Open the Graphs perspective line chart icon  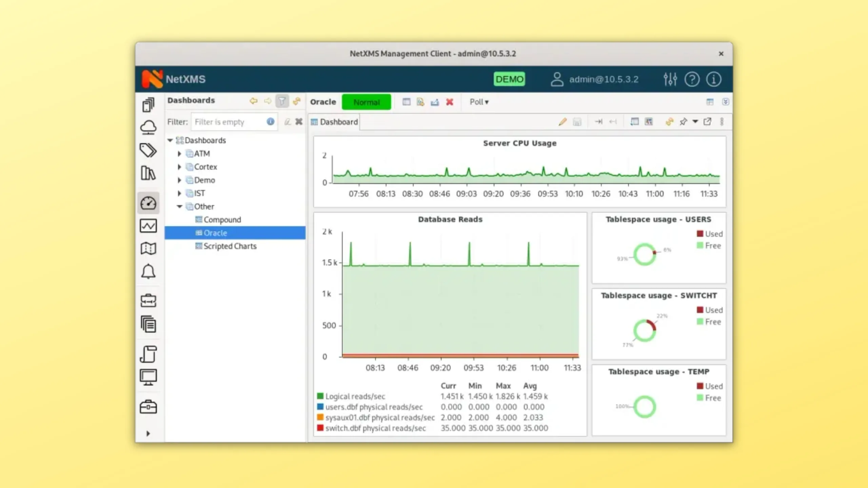(x=148, y=226)
